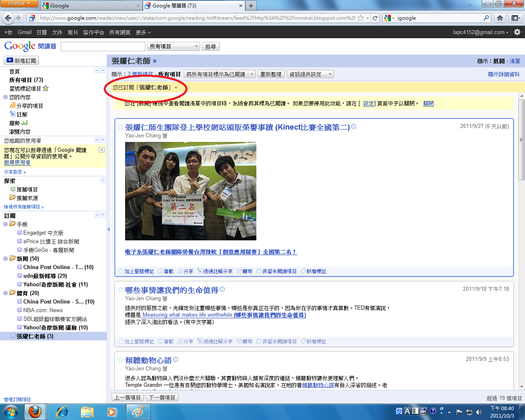Switch display to 清單 view
This screenshot has width=525, height=420.
(x=515, y=61)
